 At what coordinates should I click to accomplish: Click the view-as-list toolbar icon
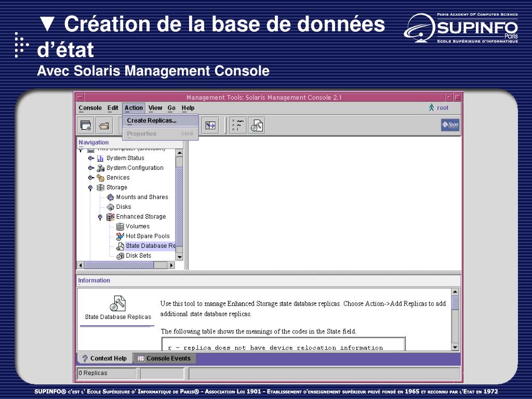(x=238, y=126)
